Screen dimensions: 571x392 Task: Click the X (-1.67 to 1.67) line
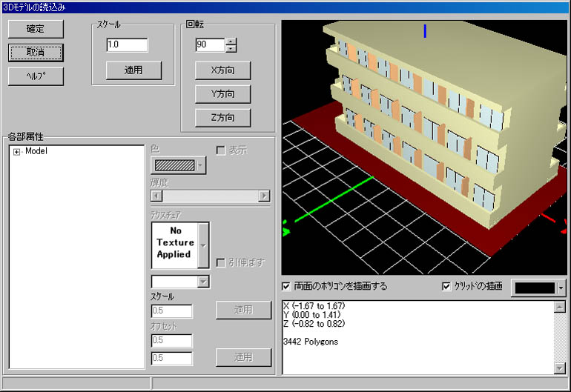point(314,306)
